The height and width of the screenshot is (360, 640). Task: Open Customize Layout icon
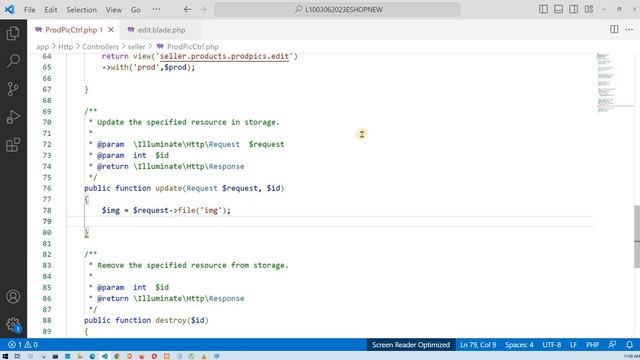589,9
